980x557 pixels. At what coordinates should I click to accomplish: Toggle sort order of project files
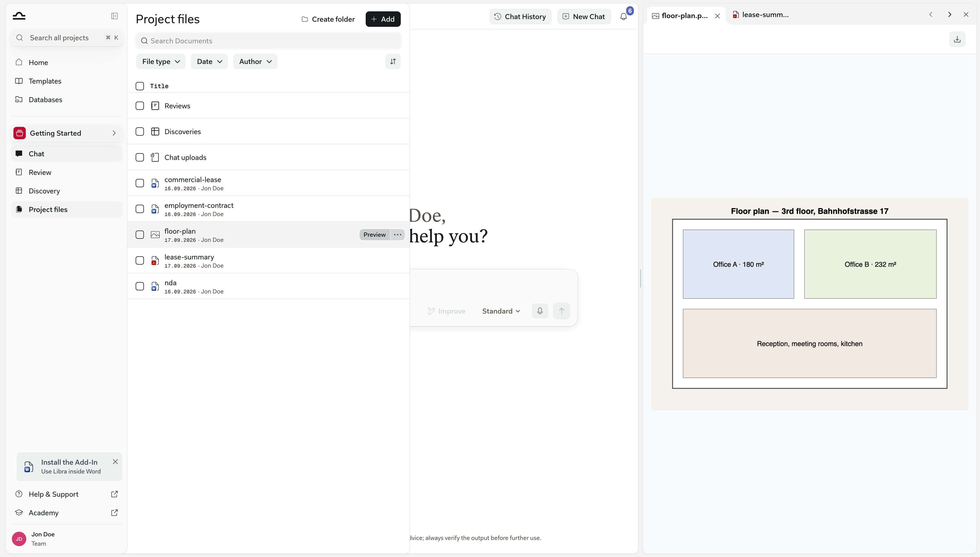click(393, 62)
